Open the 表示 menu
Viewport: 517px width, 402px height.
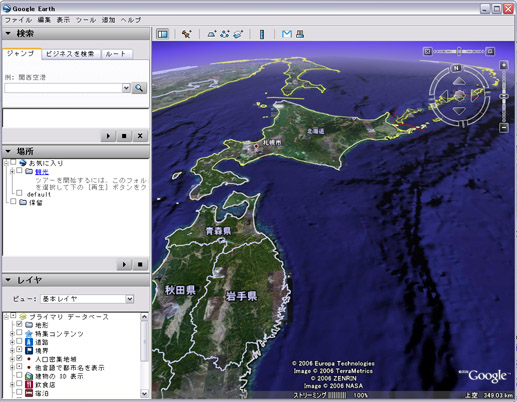tap(63, 20)
